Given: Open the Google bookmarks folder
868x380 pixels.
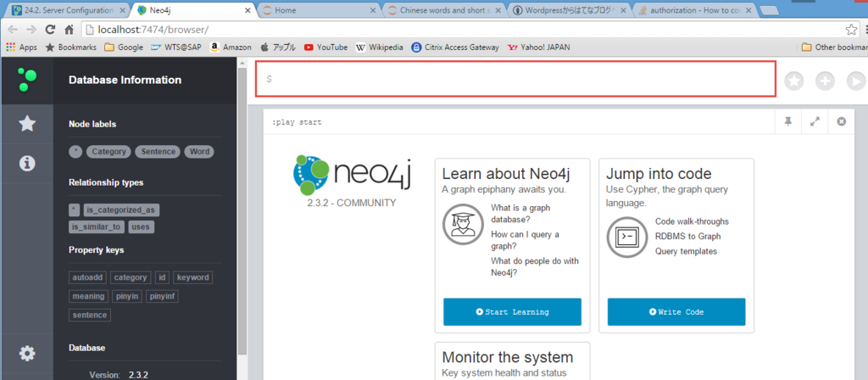Looking at the screenshot, I should click(x=124, y=47).
